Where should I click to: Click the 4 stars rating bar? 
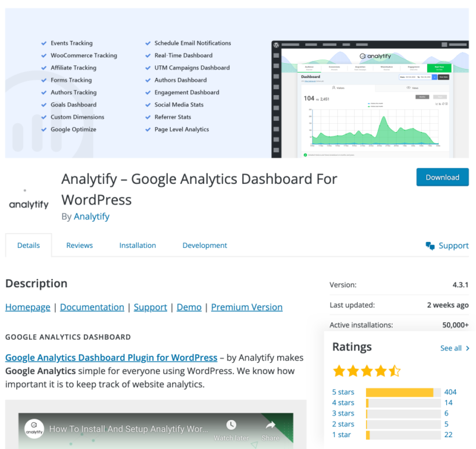[x=403, y=403]
